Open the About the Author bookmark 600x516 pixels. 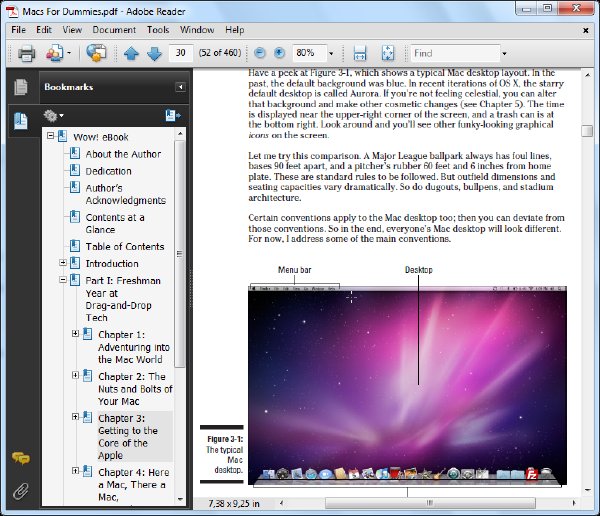123,154
